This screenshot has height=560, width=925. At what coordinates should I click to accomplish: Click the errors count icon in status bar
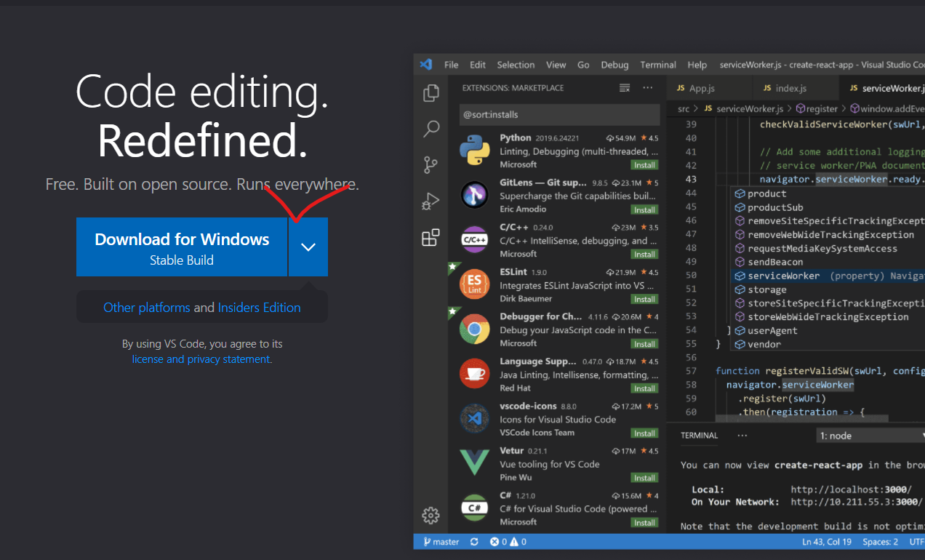coord(498,542)
